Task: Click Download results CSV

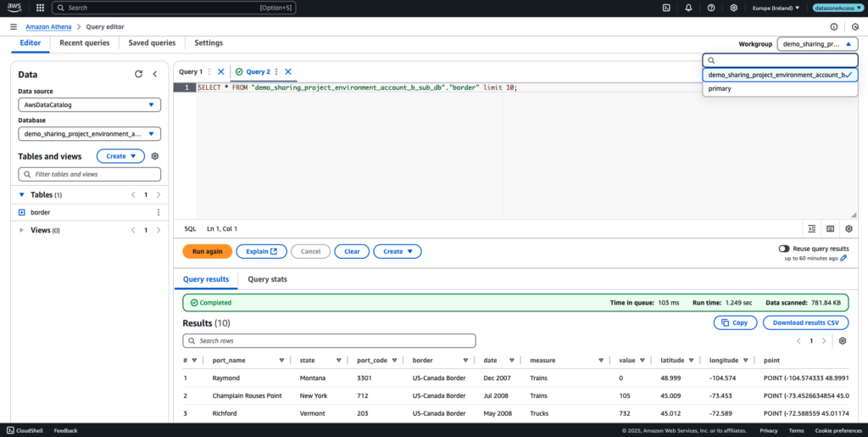Action: coord(805,322)
